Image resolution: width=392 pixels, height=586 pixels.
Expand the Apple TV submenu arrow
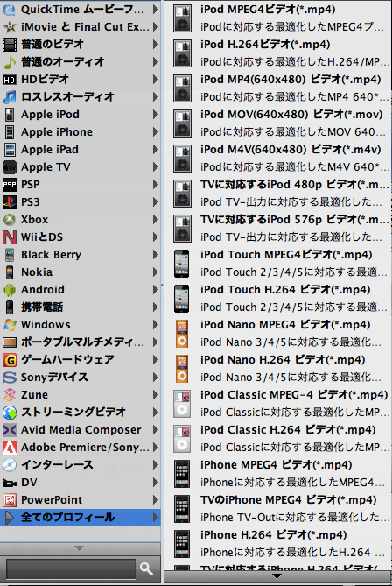pyautogui.click(x=155, y=167)
